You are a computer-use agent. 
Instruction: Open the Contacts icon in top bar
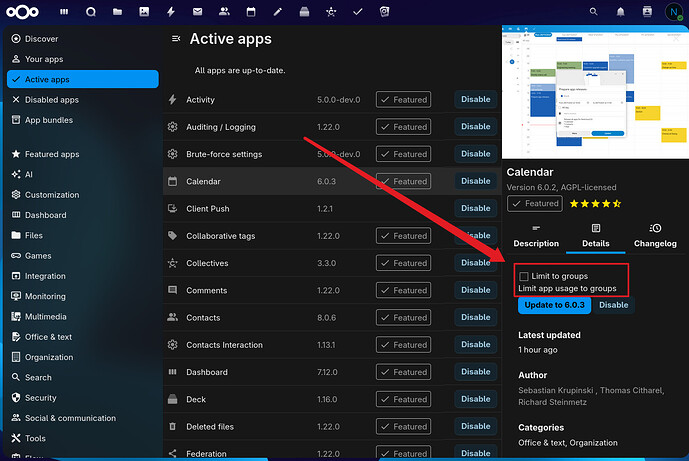[224, 12]
